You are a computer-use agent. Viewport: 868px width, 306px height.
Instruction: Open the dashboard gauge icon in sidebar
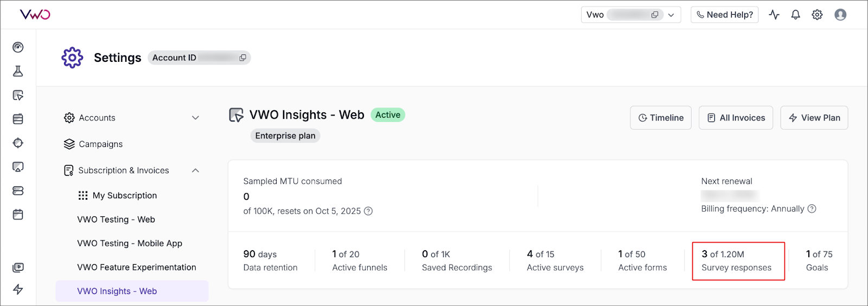[18, 47]
